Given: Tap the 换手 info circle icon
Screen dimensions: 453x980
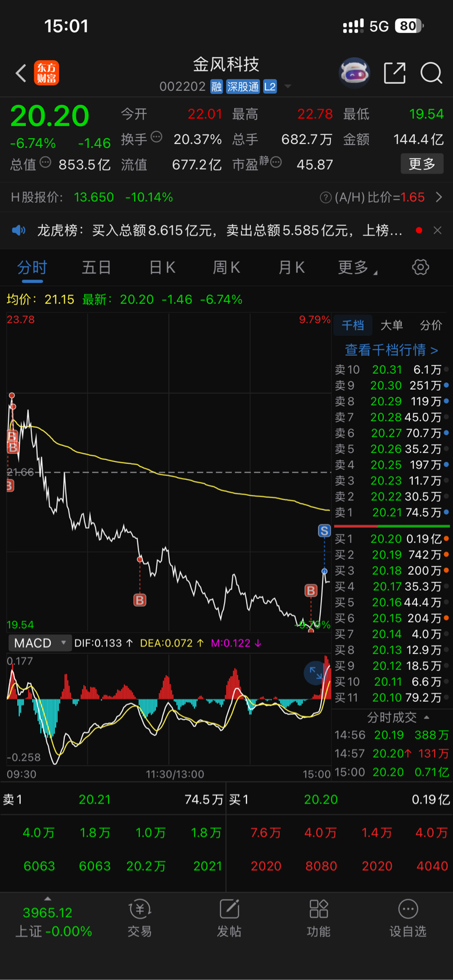Looking at the screenshot, I should [156, 137].
